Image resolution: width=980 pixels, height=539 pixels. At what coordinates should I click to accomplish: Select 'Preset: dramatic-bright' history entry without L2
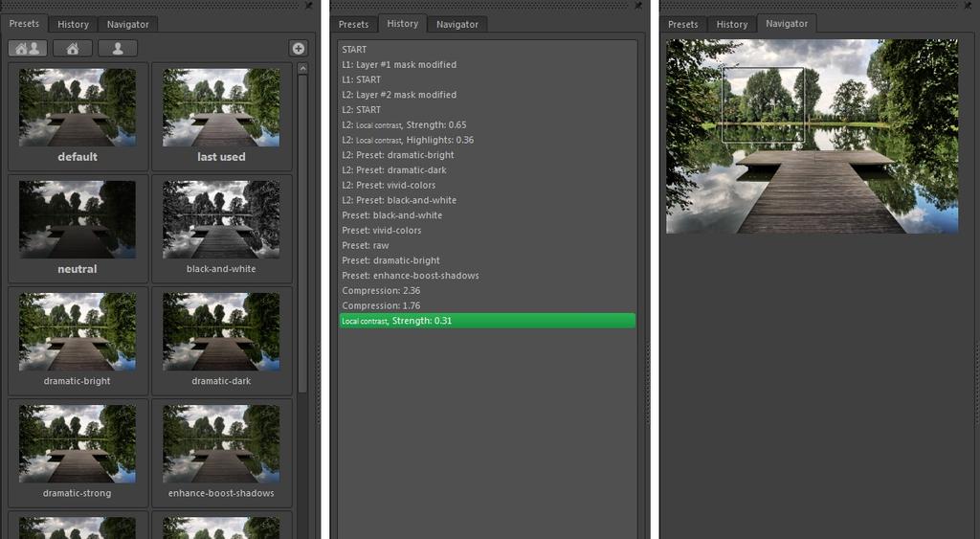[x=487, y=260]
